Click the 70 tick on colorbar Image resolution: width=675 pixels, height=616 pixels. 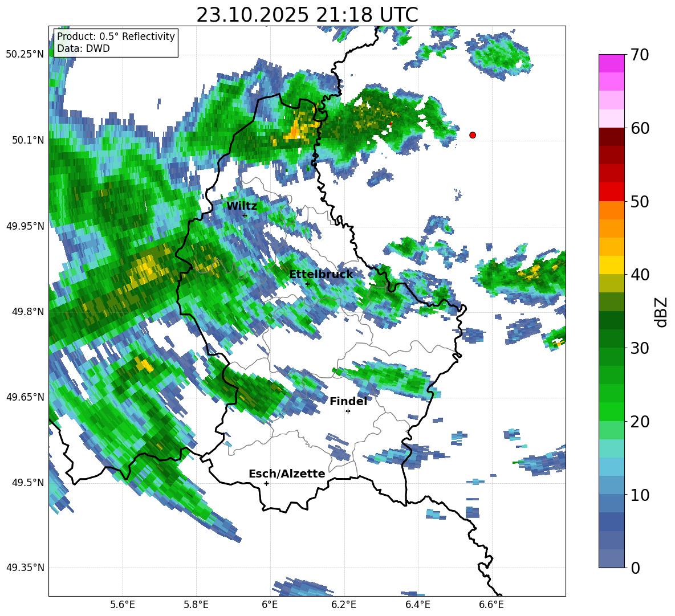(639, 55)
